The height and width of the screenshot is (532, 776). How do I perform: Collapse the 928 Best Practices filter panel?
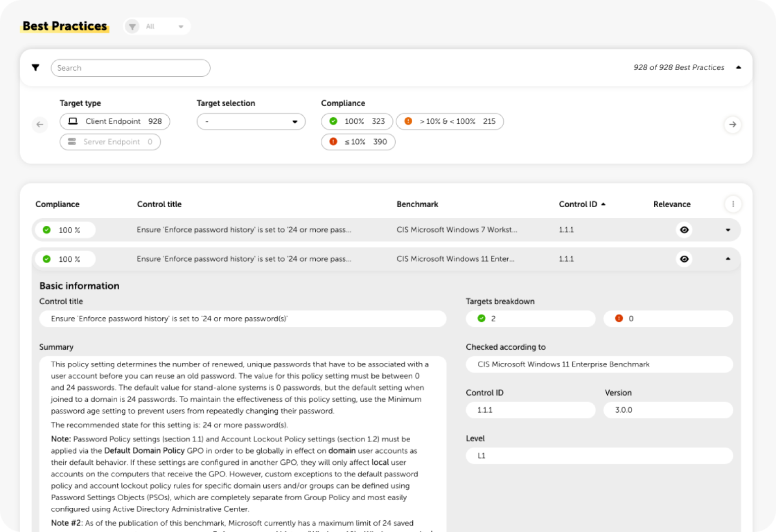point(739,68)
